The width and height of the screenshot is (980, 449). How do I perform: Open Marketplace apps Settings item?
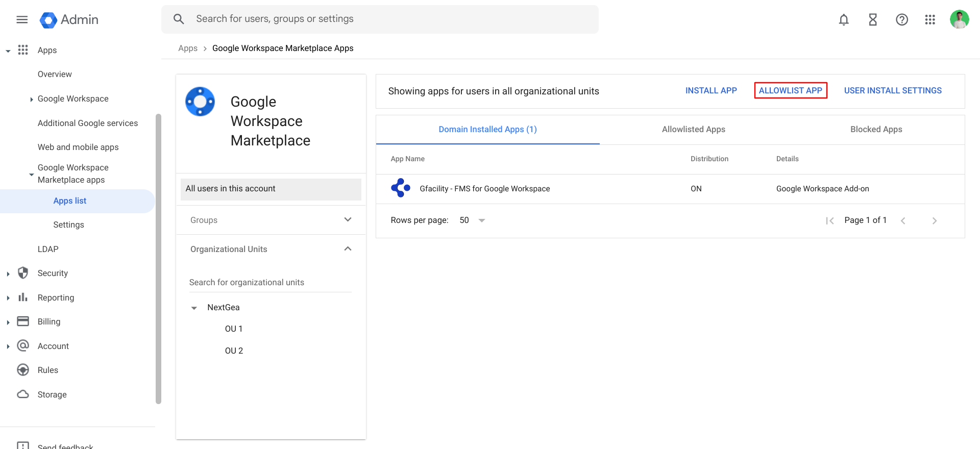click(x=68, y=224)
